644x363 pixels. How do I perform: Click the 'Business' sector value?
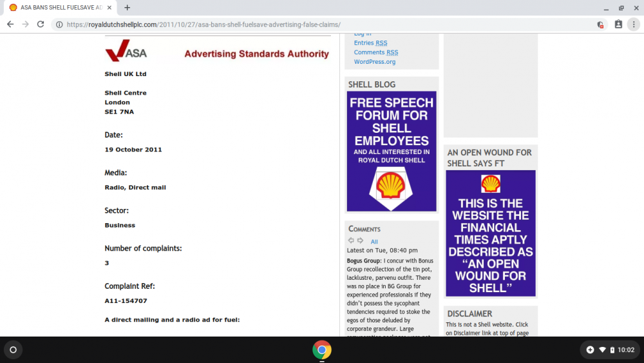pos(120,225)
